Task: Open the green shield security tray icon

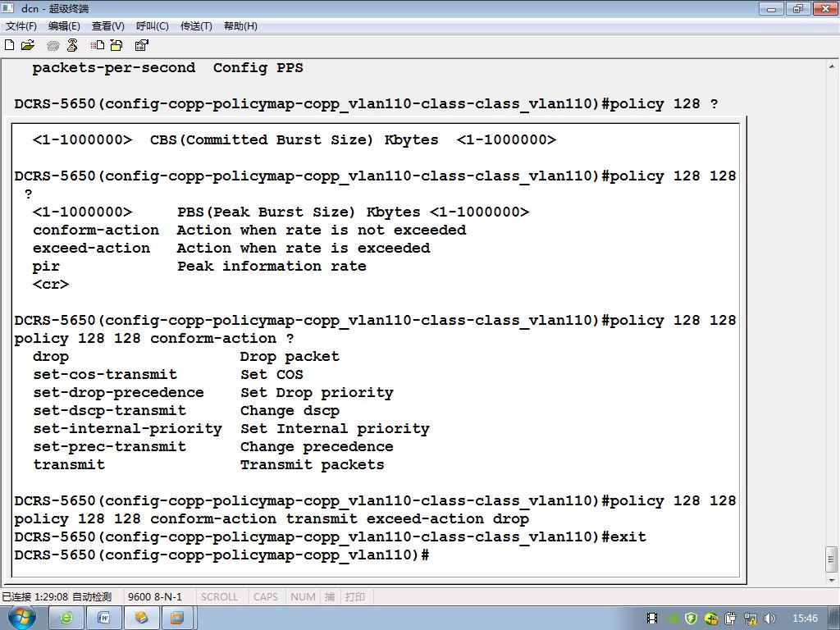Action: [691, 619]
